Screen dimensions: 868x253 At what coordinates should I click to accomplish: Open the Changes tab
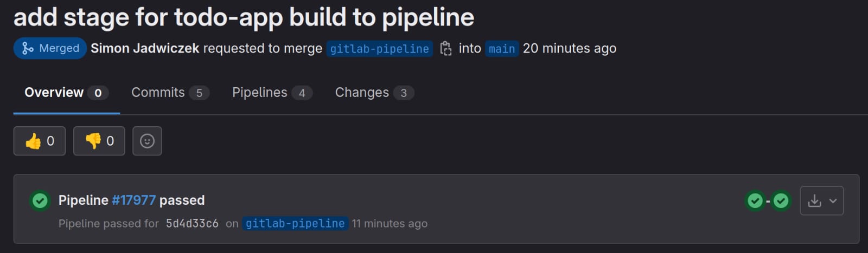click(x=374, y=93)
